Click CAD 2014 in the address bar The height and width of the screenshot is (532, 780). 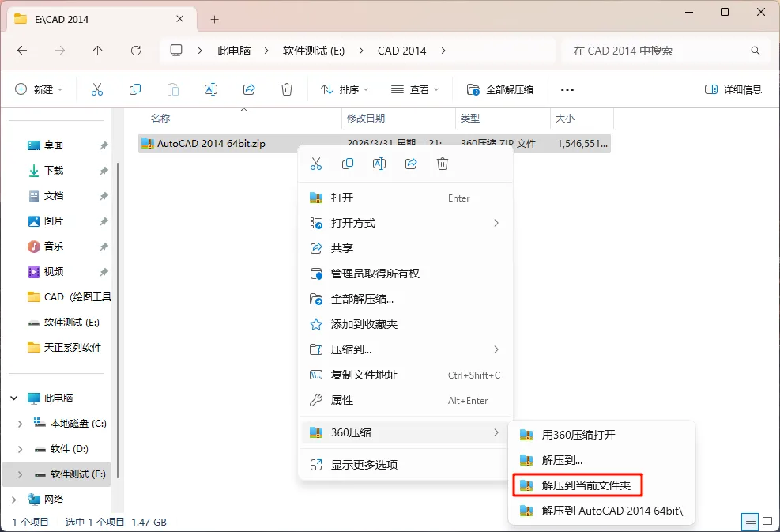tap(402, 51)
